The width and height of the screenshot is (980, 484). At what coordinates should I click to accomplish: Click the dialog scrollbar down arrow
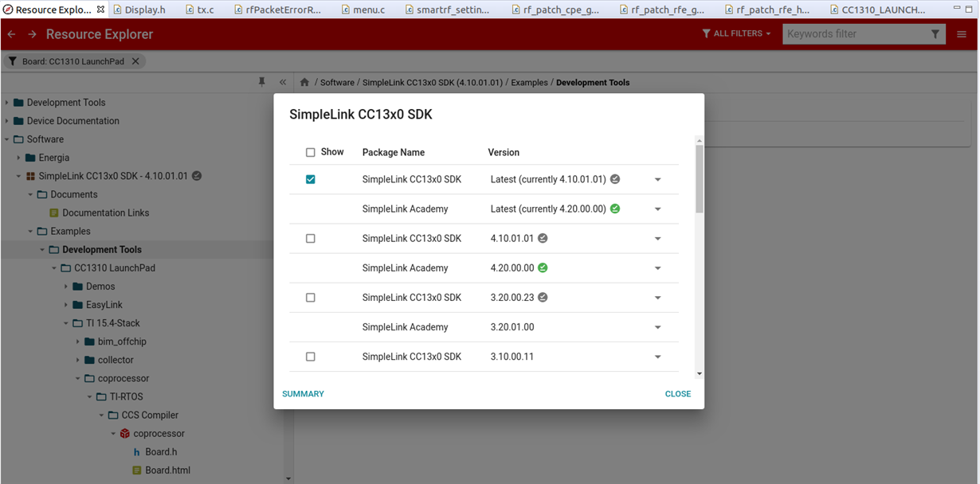tap(700, 373)
